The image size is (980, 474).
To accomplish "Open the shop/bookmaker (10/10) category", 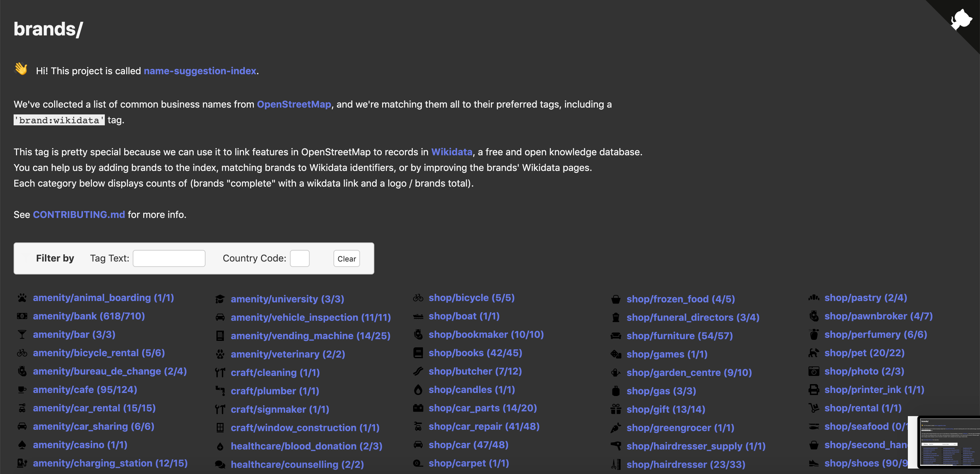I will [x=486, y=335].
